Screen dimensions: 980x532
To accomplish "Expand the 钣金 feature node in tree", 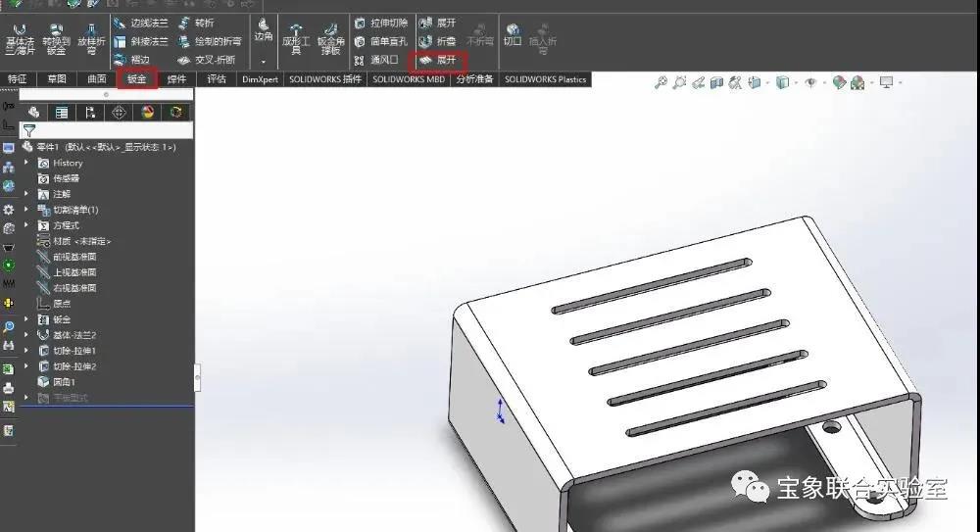I will pyautogui.click(x=26, y=319).
